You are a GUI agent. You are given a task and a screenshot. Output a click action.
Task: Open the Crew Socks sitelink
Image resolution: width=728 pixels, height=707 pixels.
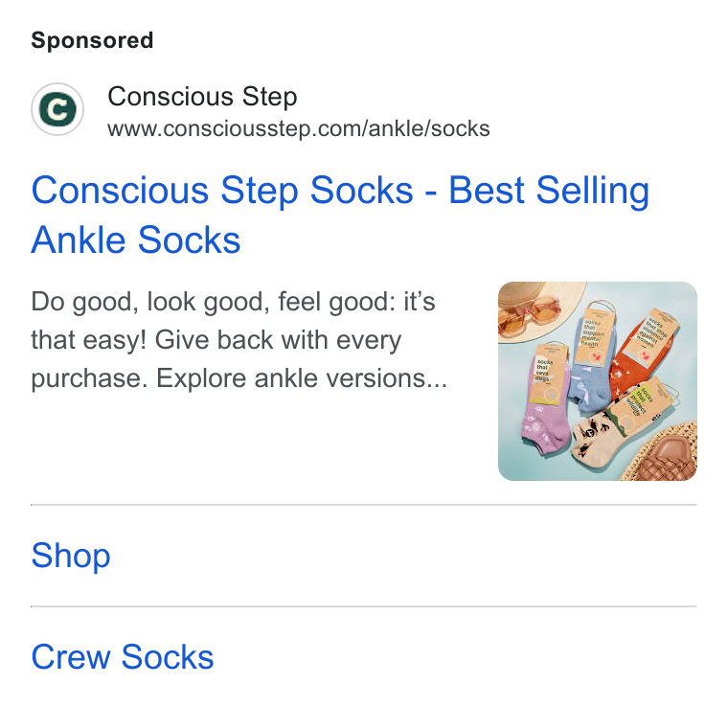[x=123, y=657]
